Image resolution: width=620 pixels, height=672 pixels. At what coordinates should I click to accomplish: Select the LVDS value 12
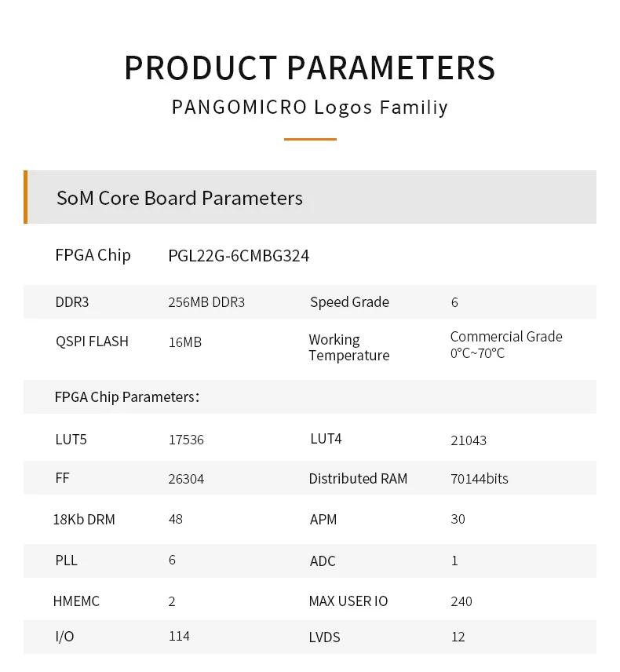point(458,637)
